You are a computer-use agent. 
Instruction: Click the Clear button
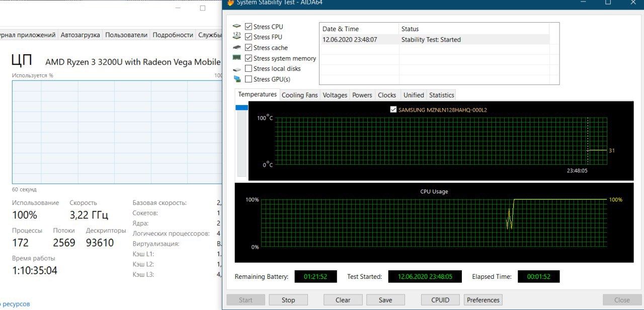pyautogui.click(x=343, y=300)
